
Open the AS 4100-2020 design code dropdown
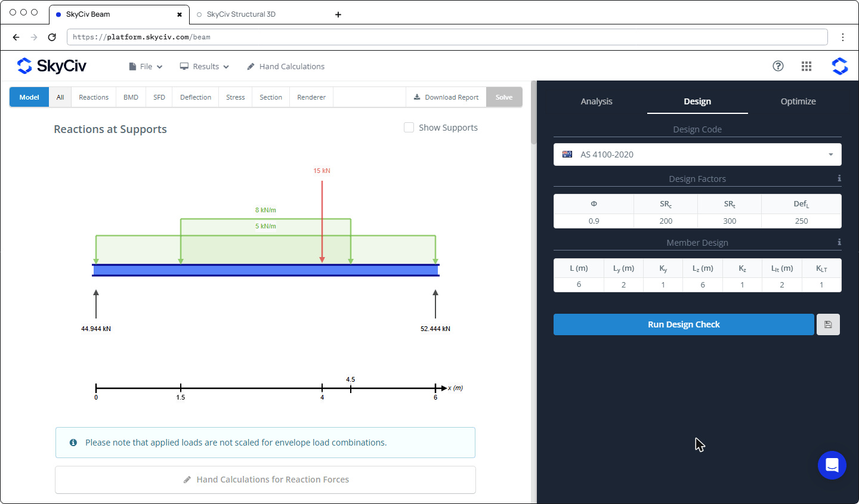(x=697, y=154)
